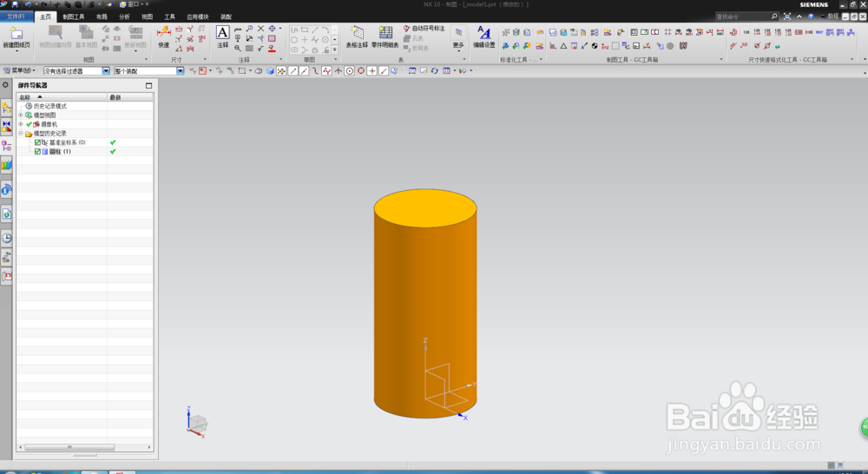
Task: Open the settings gear above resource bar
Action: point(5,85)
